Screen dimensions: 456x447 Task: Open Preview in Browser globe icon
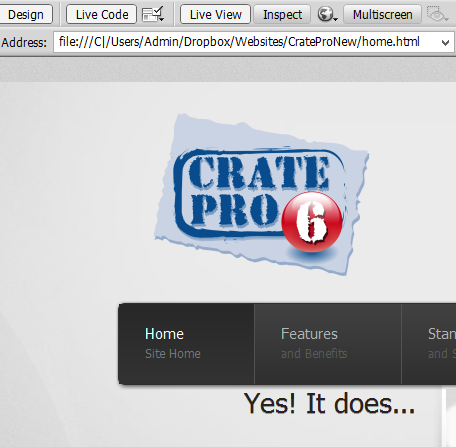pyautogui.click(x=327, y=14)
